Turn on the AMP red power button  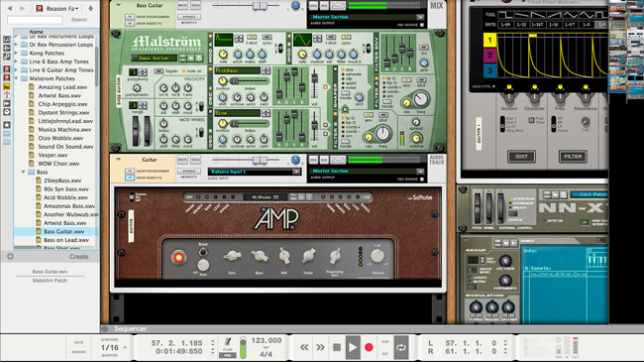point(178,258)
